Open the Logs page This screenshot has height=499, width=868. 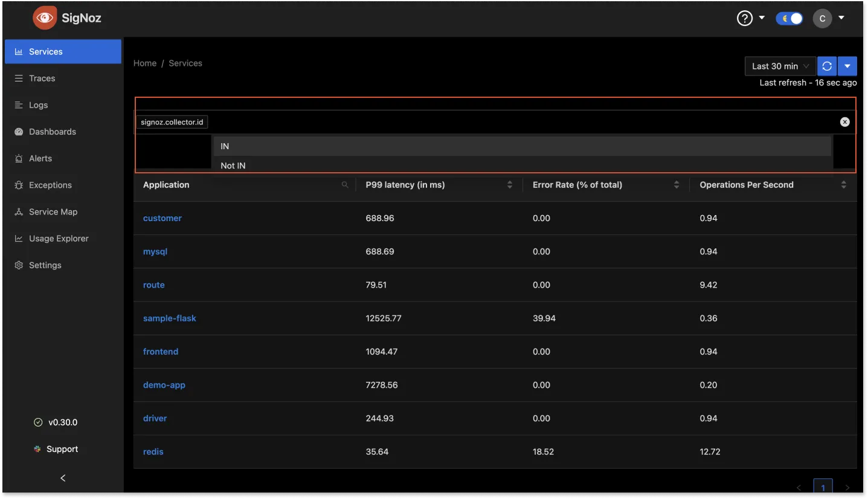[x=63, y=105]
